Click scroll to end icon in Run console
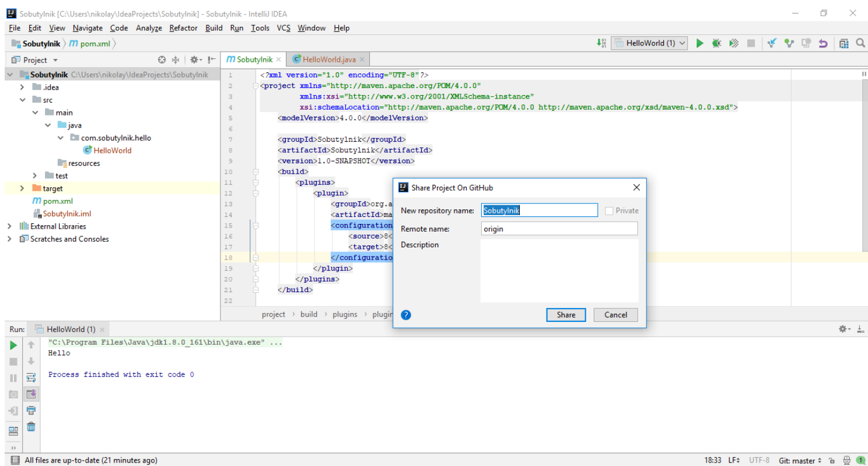Viewport: 868px width, 466px height. pyautogui.click(x=31, y=394)
